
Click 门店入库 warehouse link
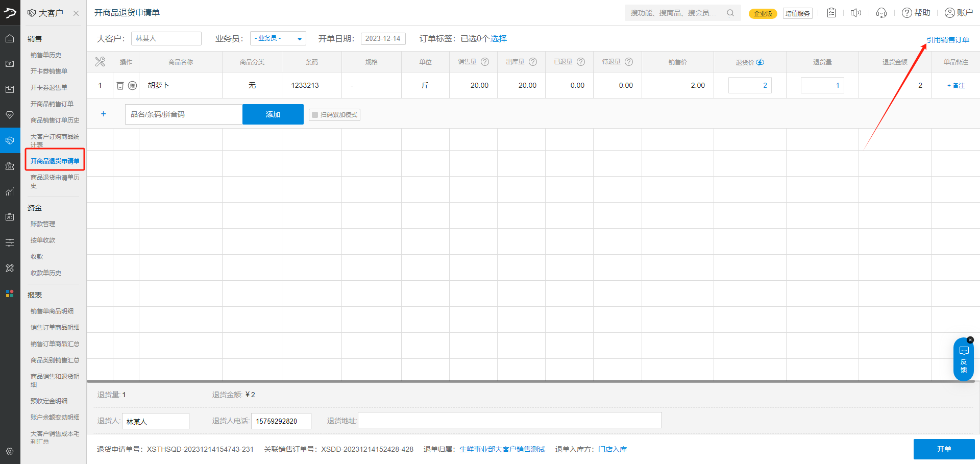pos(612,449)
